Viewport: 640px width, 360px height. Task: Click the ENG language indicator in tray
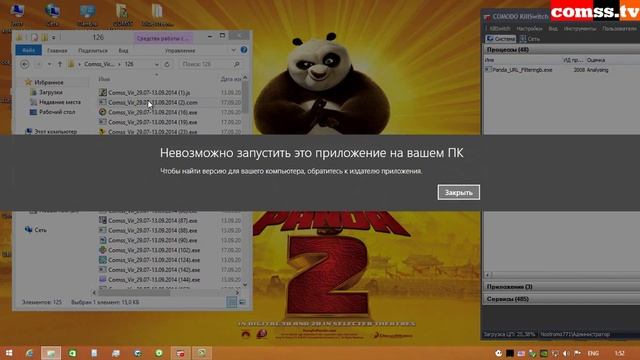(593, 353)
